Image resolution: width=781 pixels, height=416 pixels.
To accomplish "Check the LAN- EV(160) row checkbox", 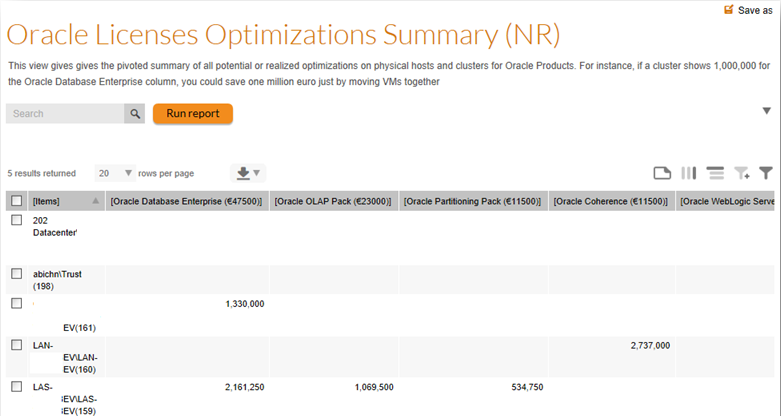I will [16, 345].
